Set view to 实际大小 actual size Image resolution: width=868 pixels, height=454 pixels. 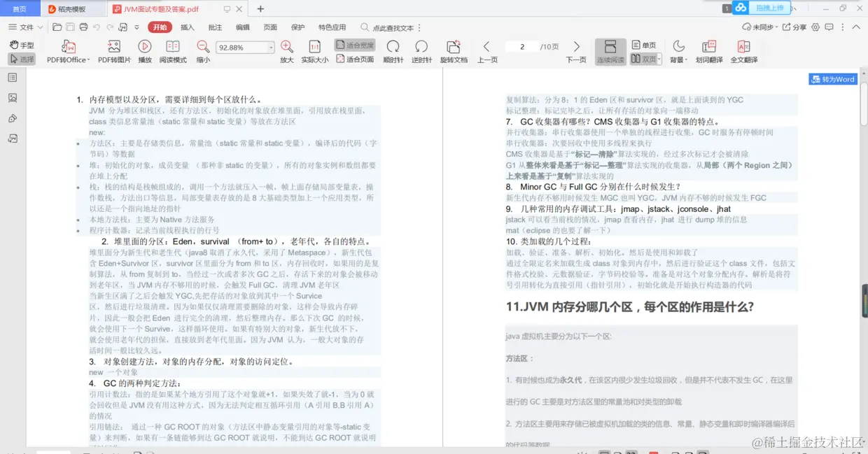(315, 51)
